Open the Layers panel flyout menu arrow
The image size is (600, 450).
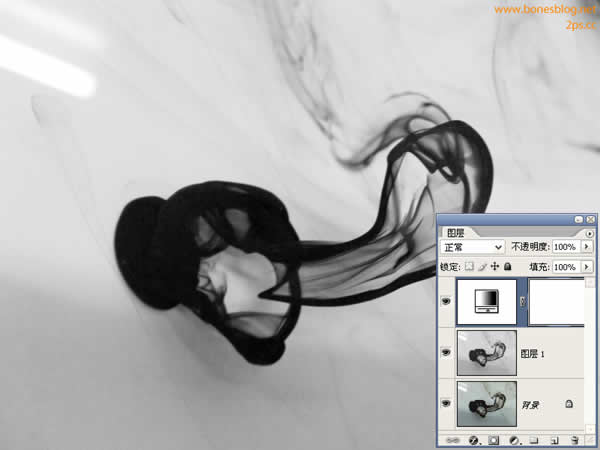click(x=590, y=233)
